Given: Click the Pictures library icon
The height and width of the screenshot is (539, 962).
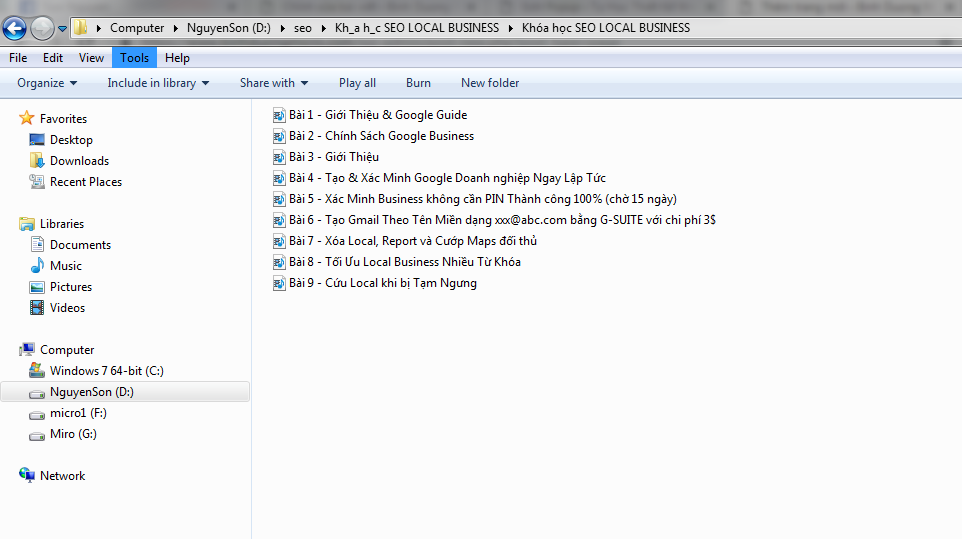Looking at the screenshot, I should [37, 287].
